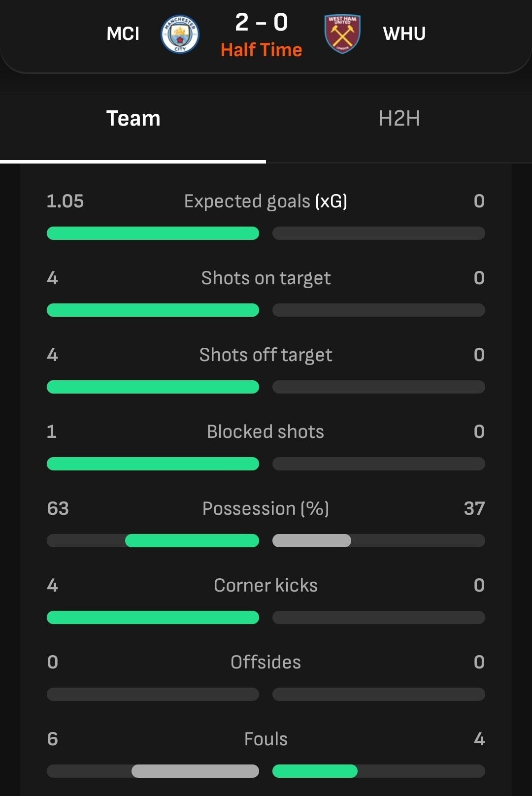Tap the Expected goals (xG) label
The height and width of the screenshot is (796, 532).
pyautogui.click(x=266, y=201)
